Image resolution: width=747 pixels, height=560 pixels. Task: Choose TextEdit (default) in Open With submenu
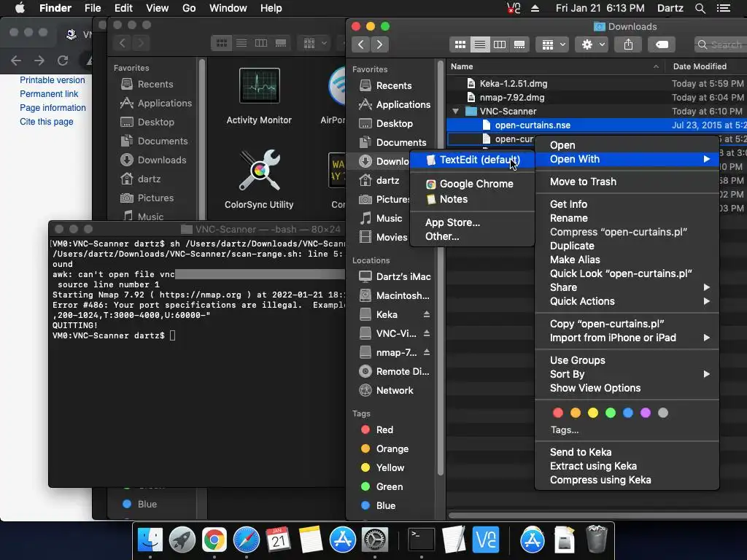472,160
